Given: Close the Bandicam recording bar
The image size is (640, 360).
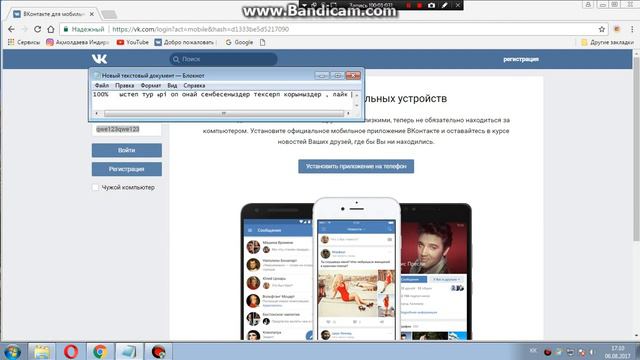Looking at the screenshot, I should click(458, 5).
